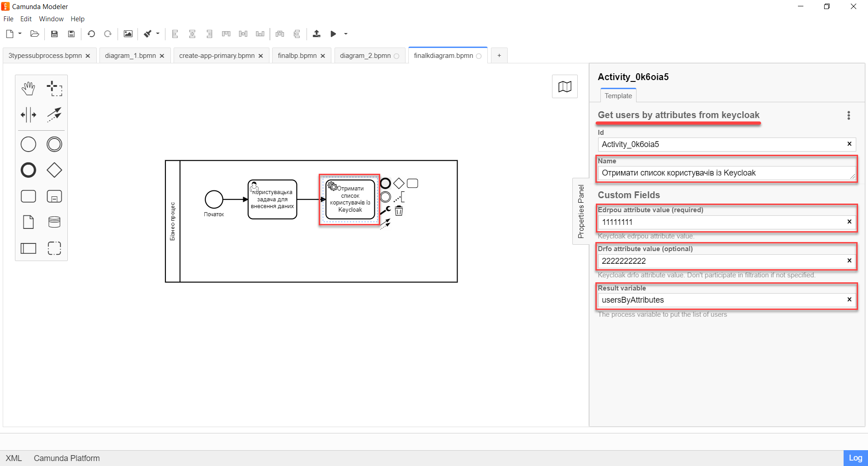The width and height of the screenshot is (868, 466).
Task: Align elements right
Action: tap(209, 34)
